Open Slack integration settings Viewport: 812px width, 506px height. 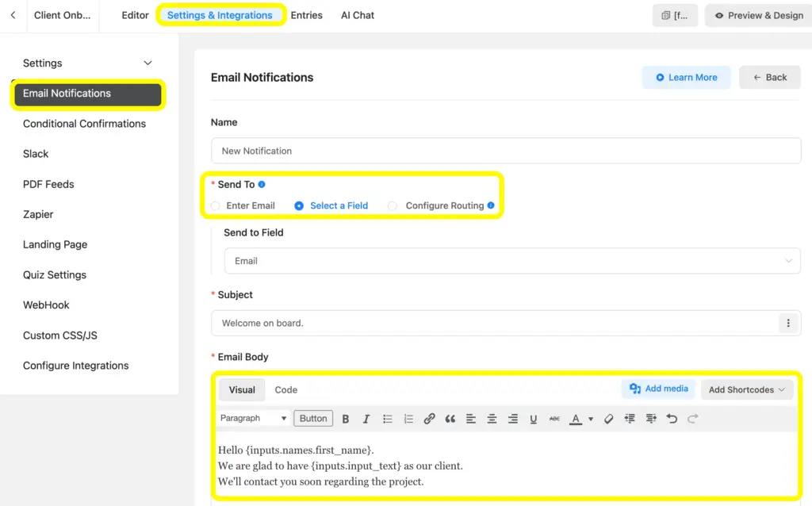(x=36, y=154)
